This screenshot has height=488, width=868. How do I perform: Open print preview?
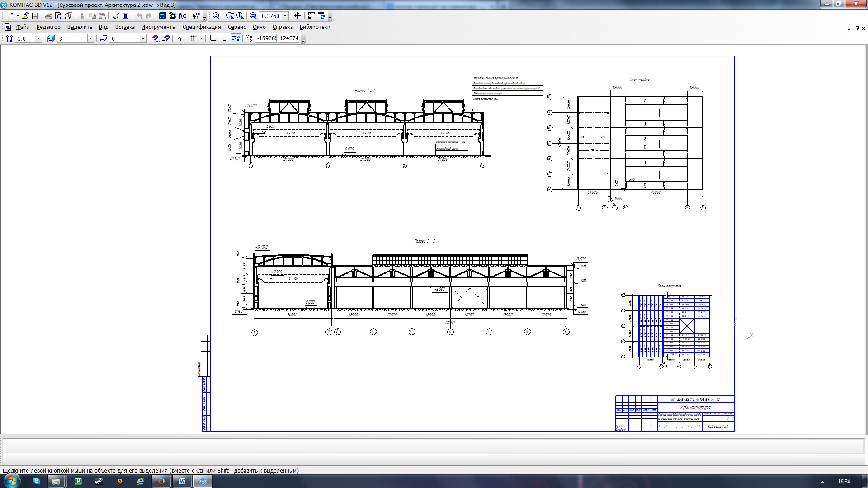(58, 16)
